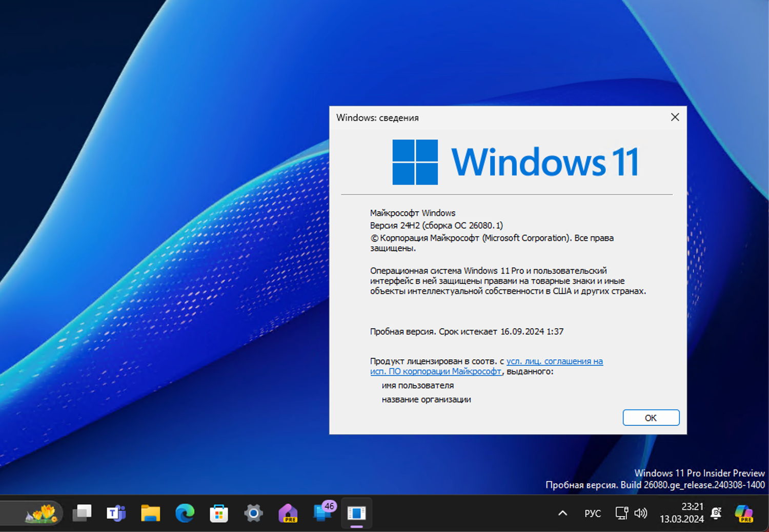Screen dimensions: 769x532
Task: Dismiss Windows: сведения with the X
Action: click(675, 117)
